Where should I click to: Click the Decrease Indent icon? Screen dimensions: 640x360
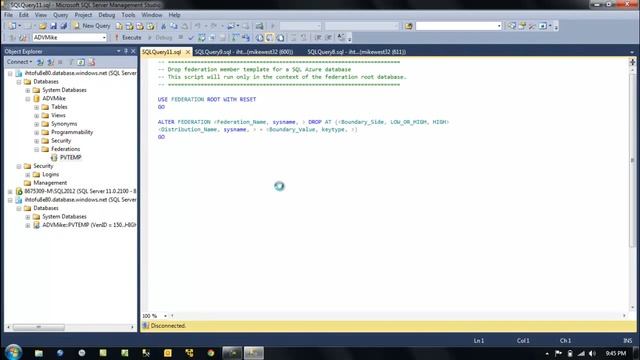pyautogui.click(x=318, y=38)
